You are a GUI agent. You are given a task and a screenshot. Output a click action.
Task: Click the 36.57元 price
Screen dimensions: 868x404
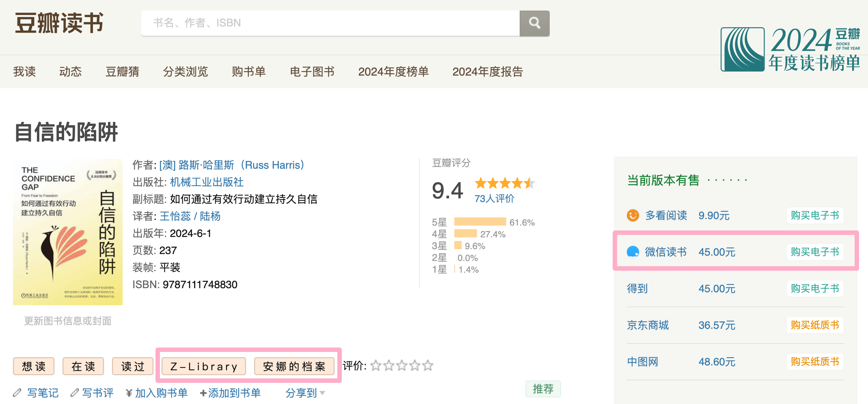(x=717, y=325)
